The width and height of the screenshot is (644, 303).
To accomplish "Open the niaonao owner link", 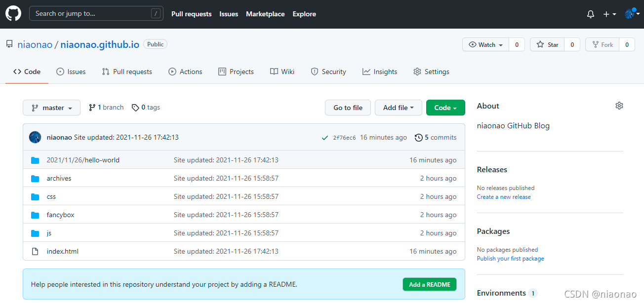I will pyautogui.click(x=35, y=44).
